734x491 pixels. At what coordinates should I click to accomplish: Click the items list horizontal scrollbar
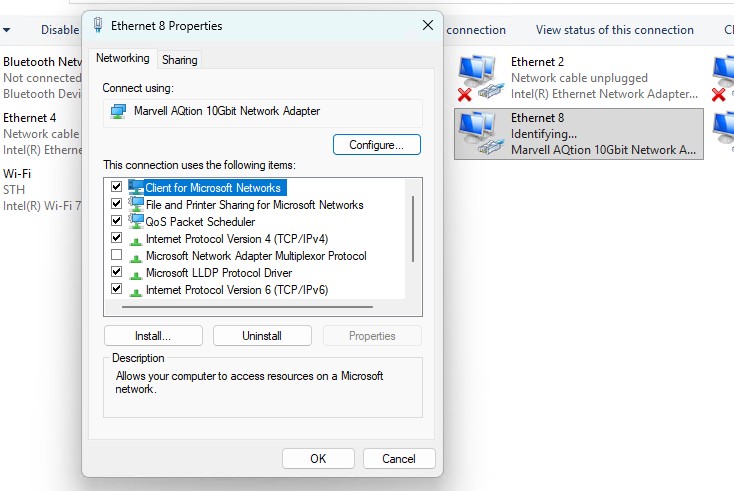click(x=248, y=307)
